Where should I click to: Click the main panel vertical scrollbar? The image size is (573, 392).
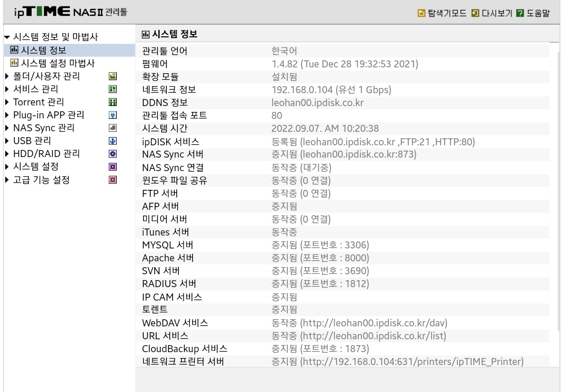click(x=558, y=192)
